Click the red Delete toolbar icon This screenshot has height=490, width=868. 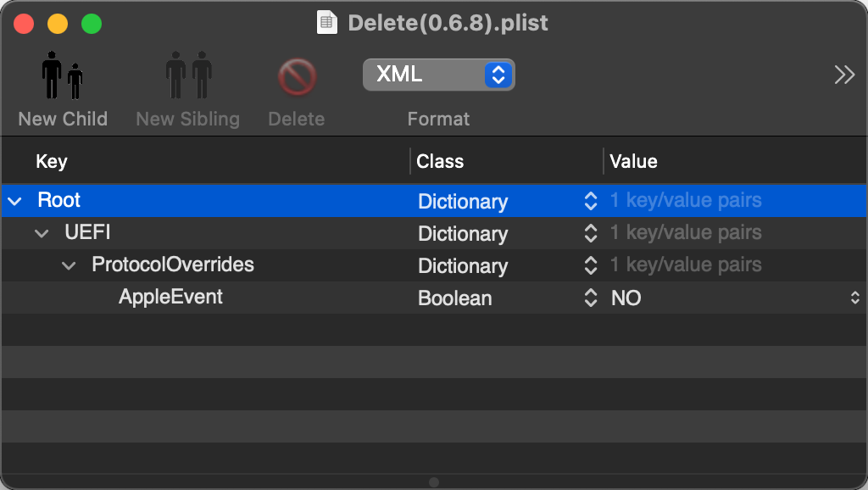(x=297, y=77)
